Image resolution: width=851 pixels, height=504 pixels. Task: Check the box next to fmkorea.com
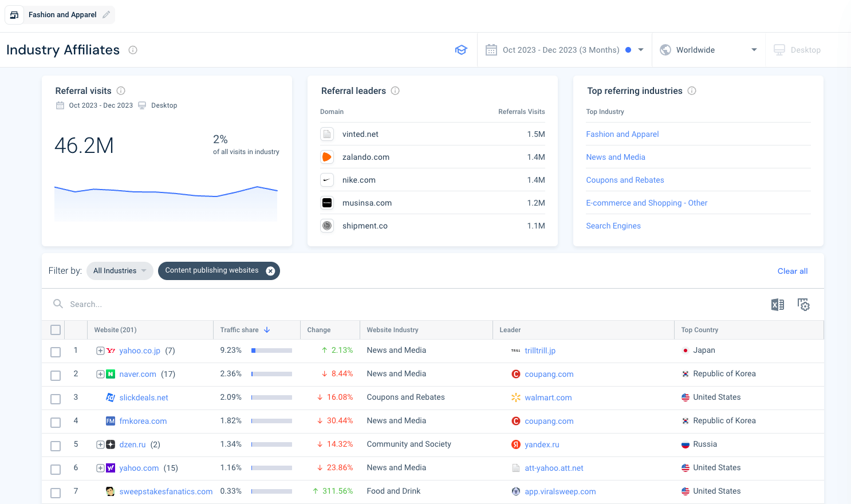56,422
